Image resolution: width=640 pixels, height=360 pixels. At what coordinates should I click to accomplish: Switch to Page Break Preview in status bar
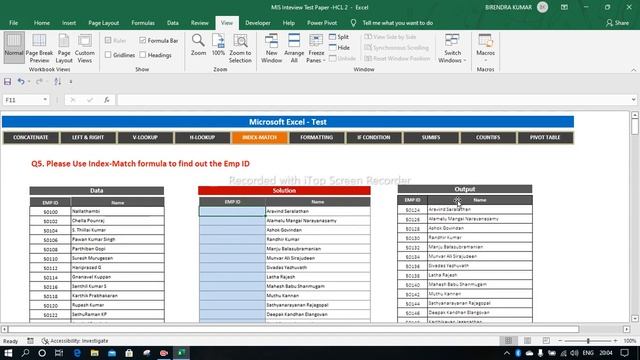pos(546,340)
